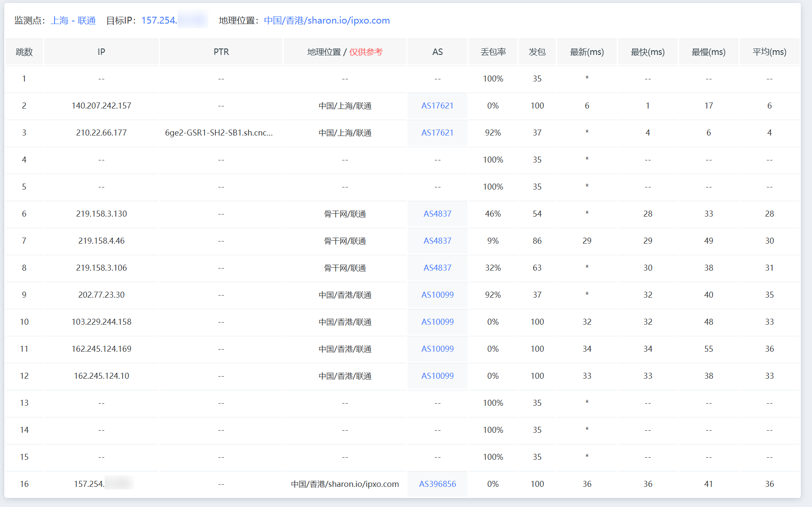Click the 46% packet loss value
812x507 pixels.
click(x=493, y=214)
